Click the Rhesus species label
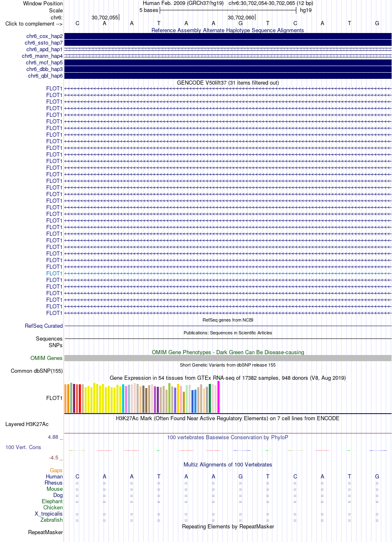The width and height of the screenshot is (392, 542). [x=54, y=483]
